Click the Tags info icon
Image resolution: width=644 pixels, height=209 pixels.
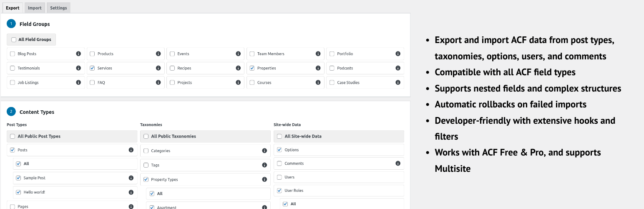coord(264,165)
